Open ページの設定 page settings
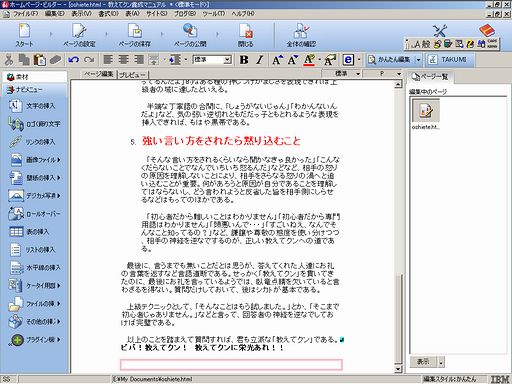 pos(79,35)
